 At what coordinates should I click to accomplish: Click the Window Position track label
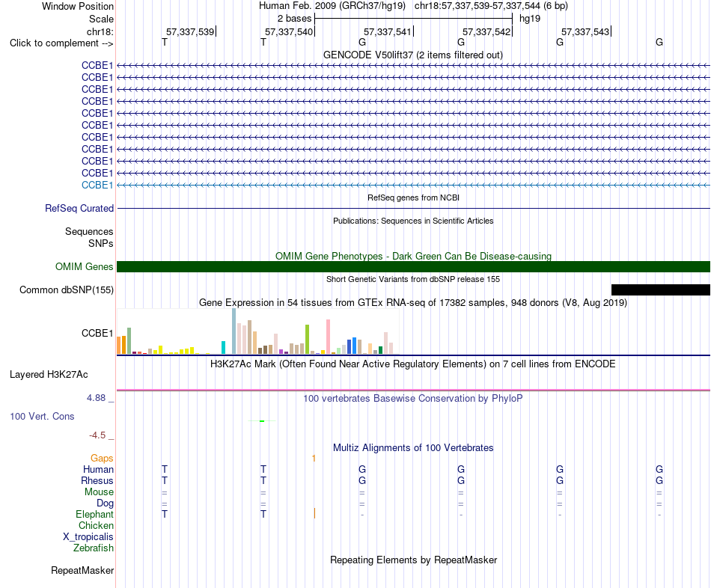(x=78, y=6)
